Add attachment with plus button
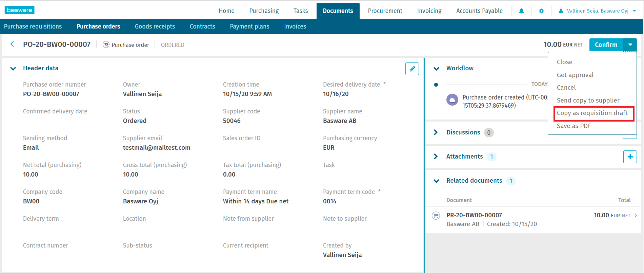The height and width of the screenshot is (273, 644). [x=630, y=157]
